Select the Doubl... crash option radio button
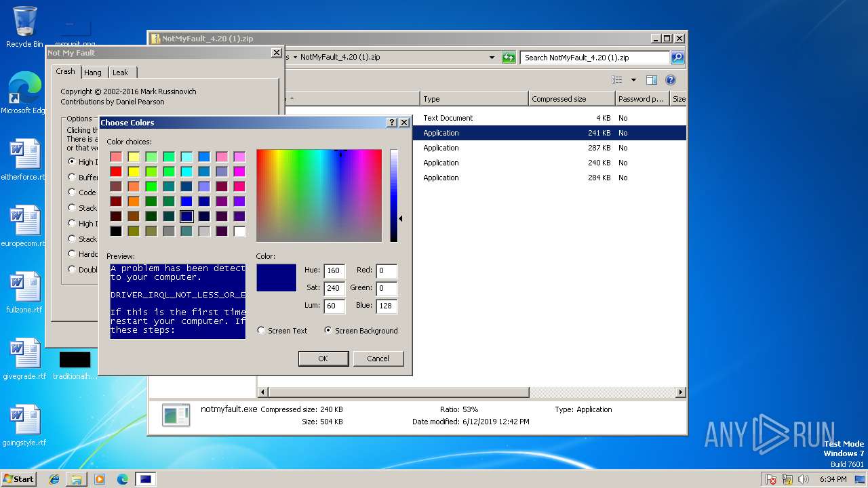Image resolution: width=868 pixels, height=488 pixels. point(72,269)
